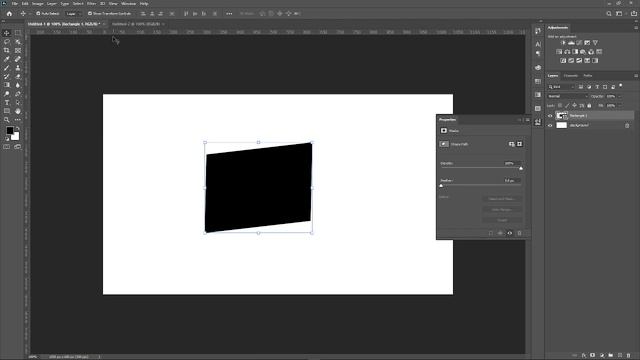Image resolution: width=640 pixels, height=360 pixels.
Task: Select the Eraser tool
Action: 18,76
